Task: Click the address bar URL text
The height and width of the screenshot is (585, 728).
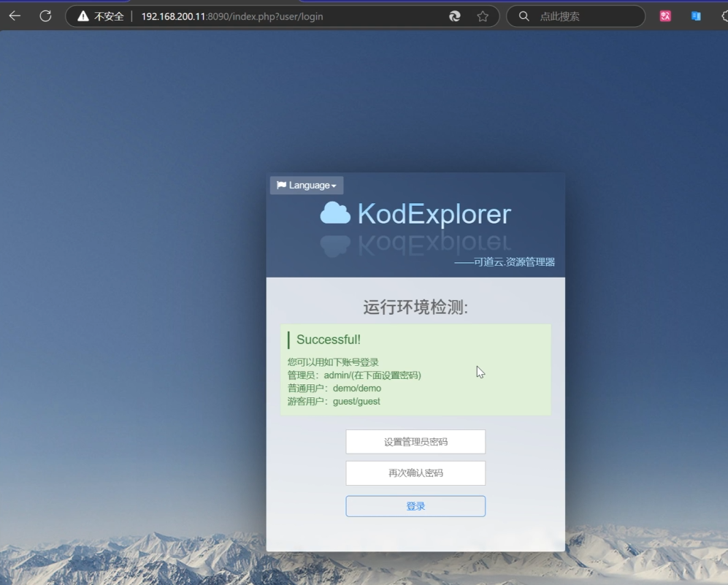Action: [x=232, y=17]
